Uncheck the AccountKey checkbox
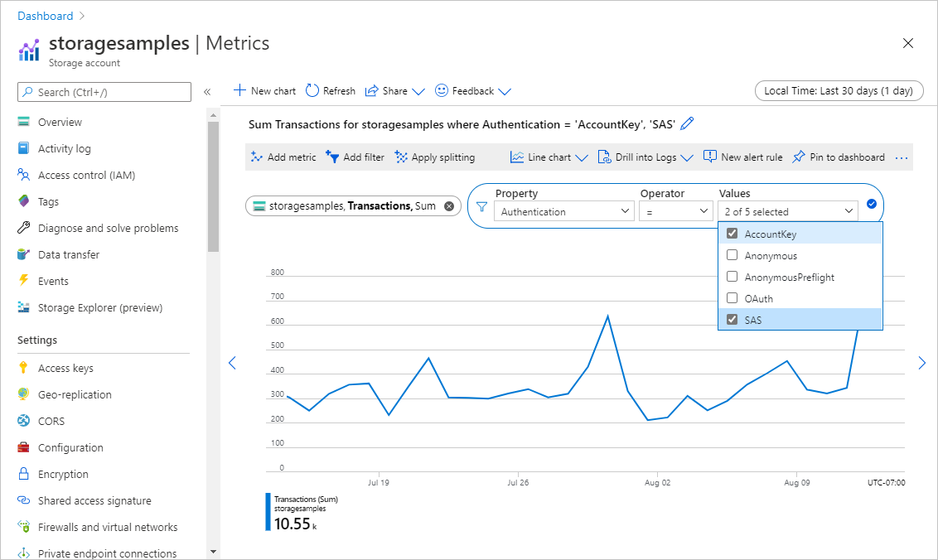938x560 pixels. [732, 234]
